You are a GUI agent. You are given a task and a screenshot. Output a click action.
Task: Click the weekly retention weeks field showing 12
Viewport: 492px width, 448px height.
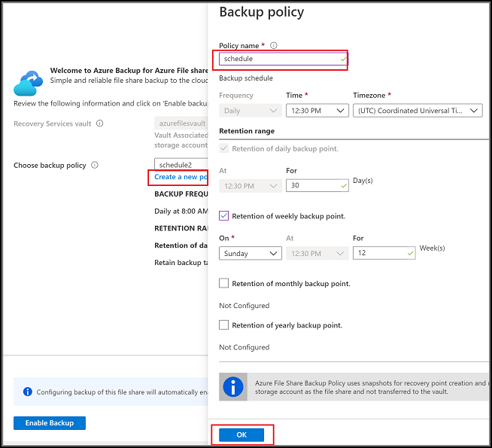click(x=384, y=253)
